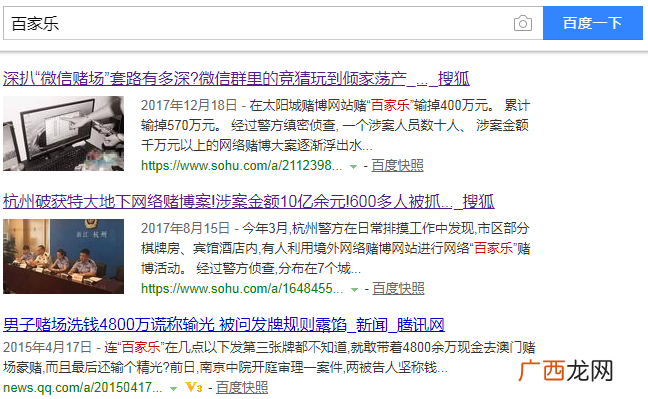The height and width of the screenshot is (399, 648).
Task: Click the sohu.com/a/2112398 URL
Action: (x=241, y=166)
